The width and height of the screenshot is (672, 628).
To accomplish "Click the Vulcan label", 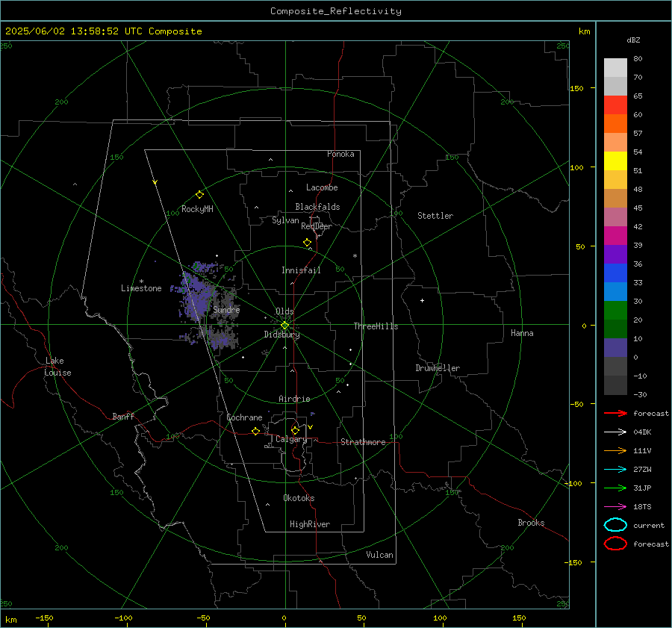I will coord(379,555).
